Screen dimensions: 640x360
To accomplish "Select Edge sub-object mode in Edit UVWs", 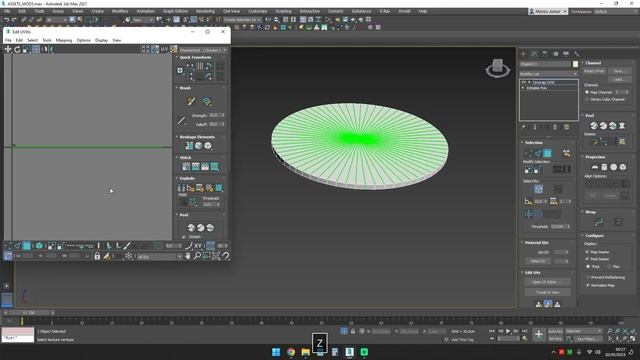I will point(17,246).
